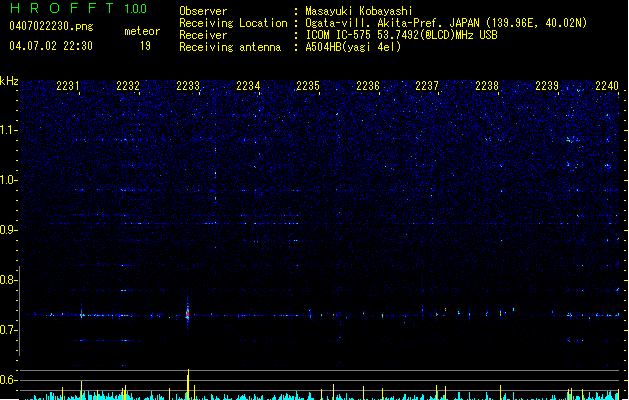
Task: Click the version number 1.00
Action: coord(136,9)
